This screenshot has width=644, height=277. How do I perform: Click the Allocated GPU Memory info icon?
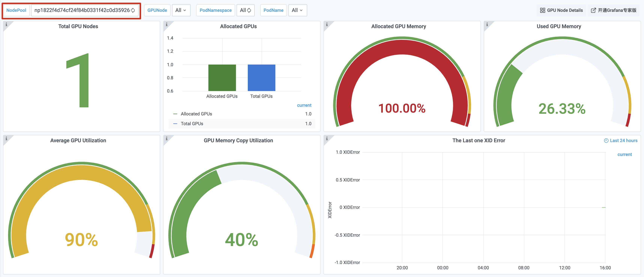[x=327, y=24]
